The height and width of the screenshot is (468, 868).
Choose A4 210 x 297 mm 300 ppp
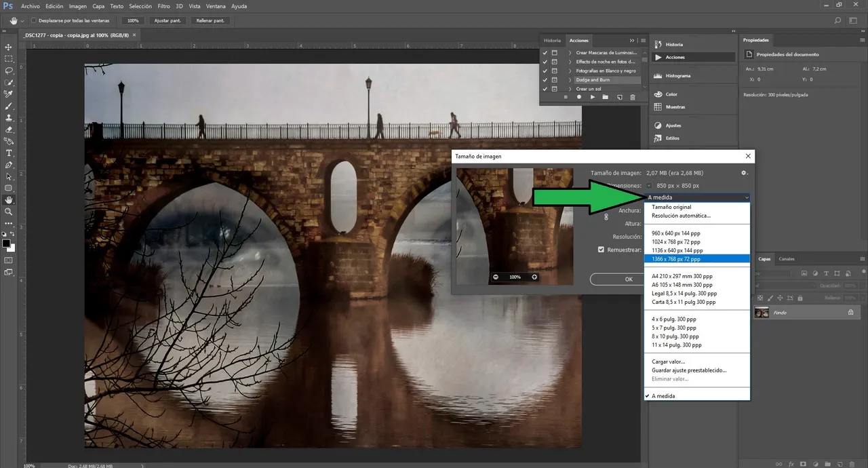682,276
